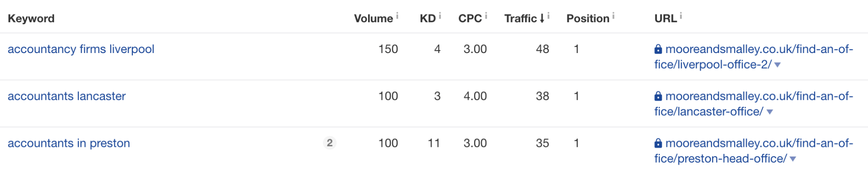Click the lock icon beside liverpool-office URL

658,49
